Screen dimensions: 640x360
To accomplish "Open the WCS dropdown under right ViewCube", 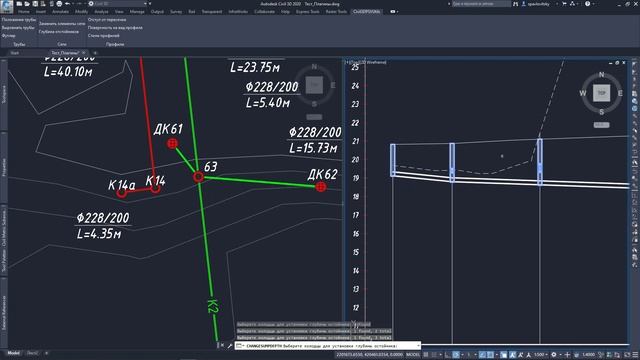I will (x=601, y=125).
